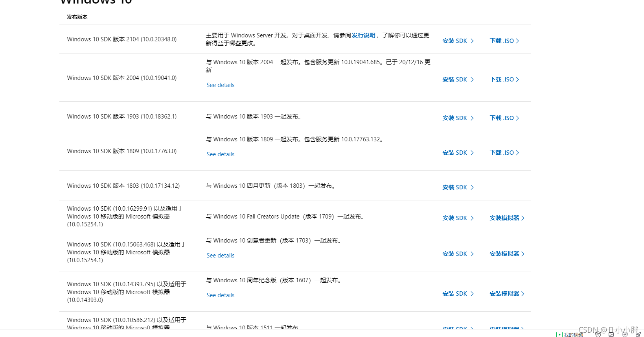Click 安装模拟器 for the 10.0.14393.795 row
This screenshot has width=644, height=337.
507,294
